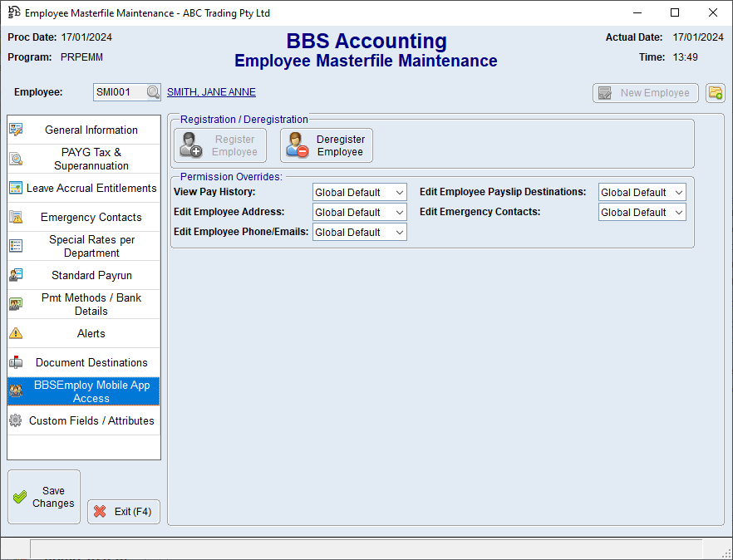Image resolution: width=733 pixels, height=560 pixels.
Task: Click into the Employee code field
Action: (x=119, y=92)
